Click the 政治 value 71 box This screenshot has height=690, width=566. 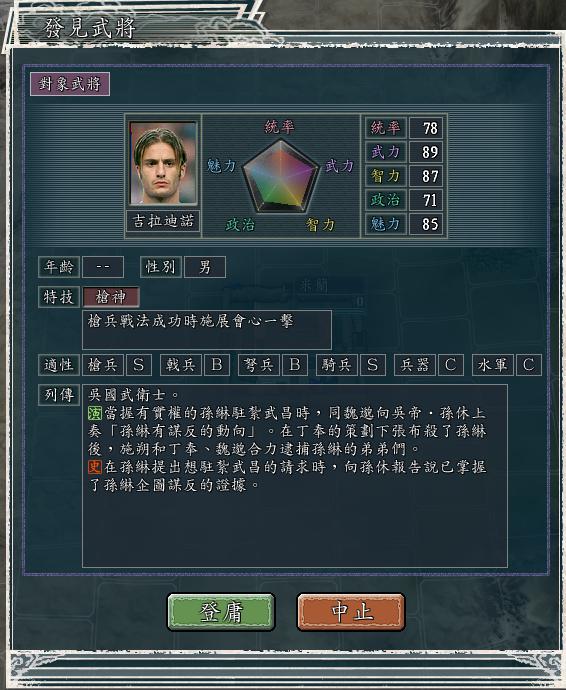426,200
